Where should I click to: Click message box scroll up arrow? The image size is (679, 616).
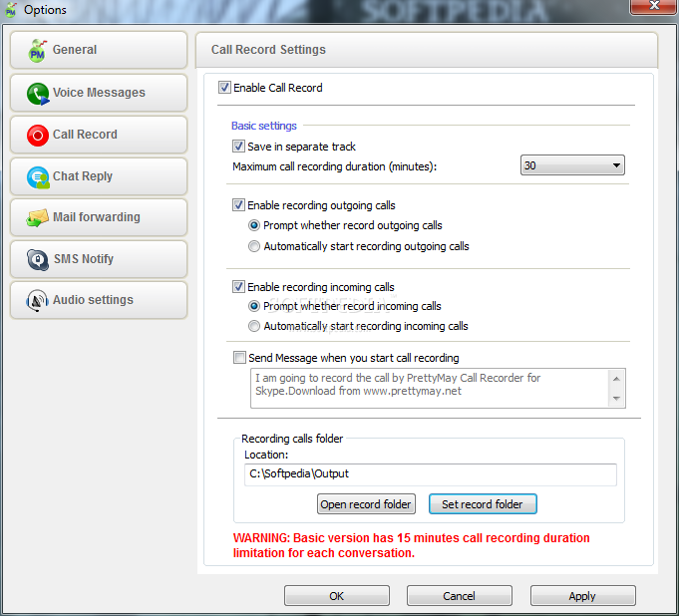(616, 379)
